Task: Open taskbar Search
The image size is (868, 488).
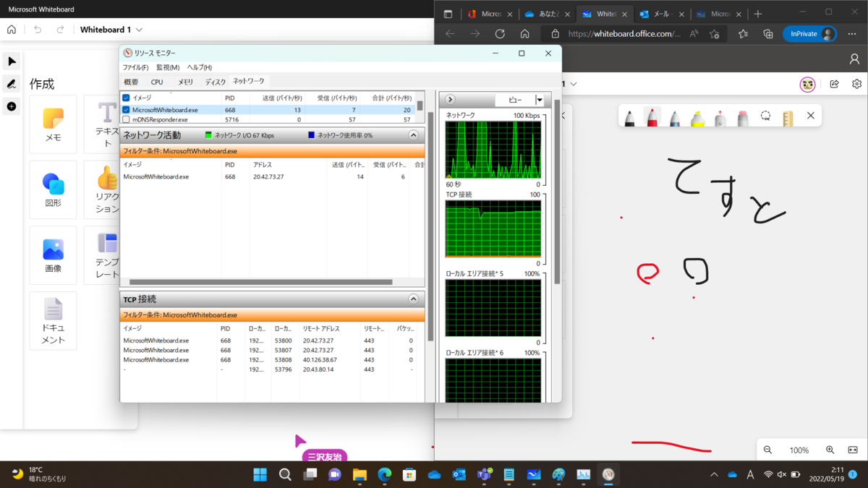Action: point(285,474)
